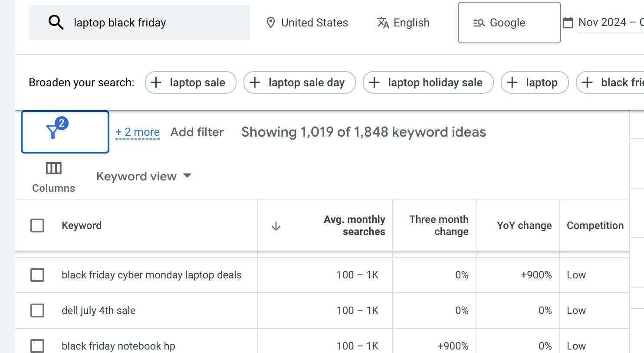Click the calendar date range icon
Screen dimensions: 644x353
568,23
